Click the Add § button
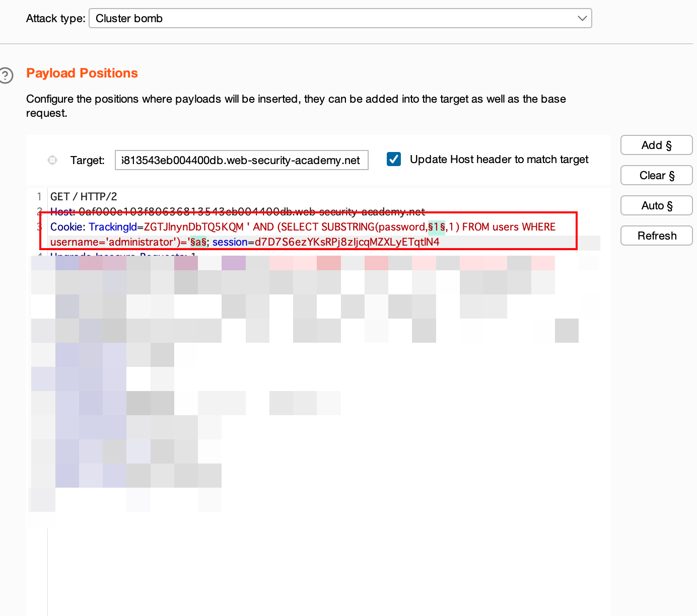Image resolution: width=697 pixels, height=616 pixels. [x=656, y=145]
